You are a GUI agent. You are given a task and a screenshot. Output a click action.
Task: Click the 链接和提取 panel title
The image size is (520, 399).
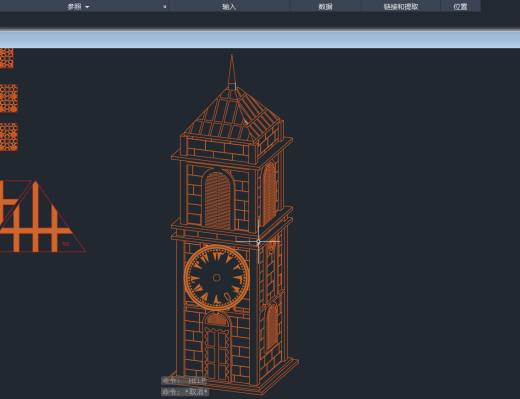(401, 7)
